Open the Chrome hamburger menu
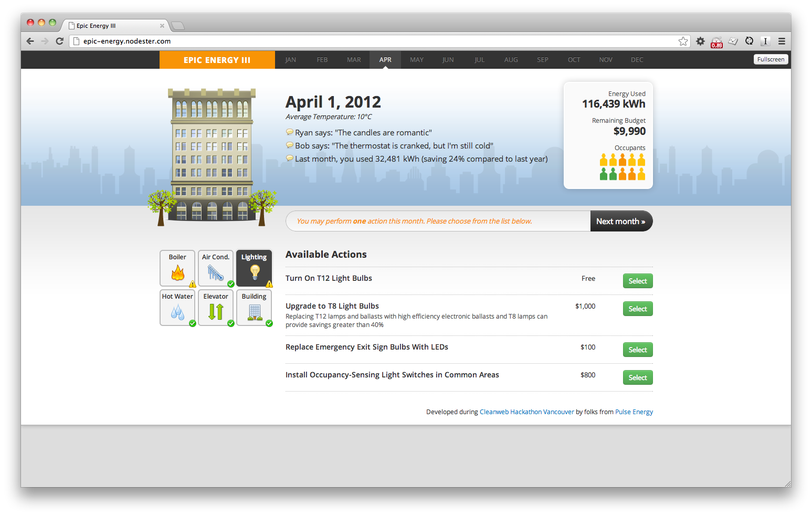This screenshot has height=516, width=812. [x=782, y=41]
